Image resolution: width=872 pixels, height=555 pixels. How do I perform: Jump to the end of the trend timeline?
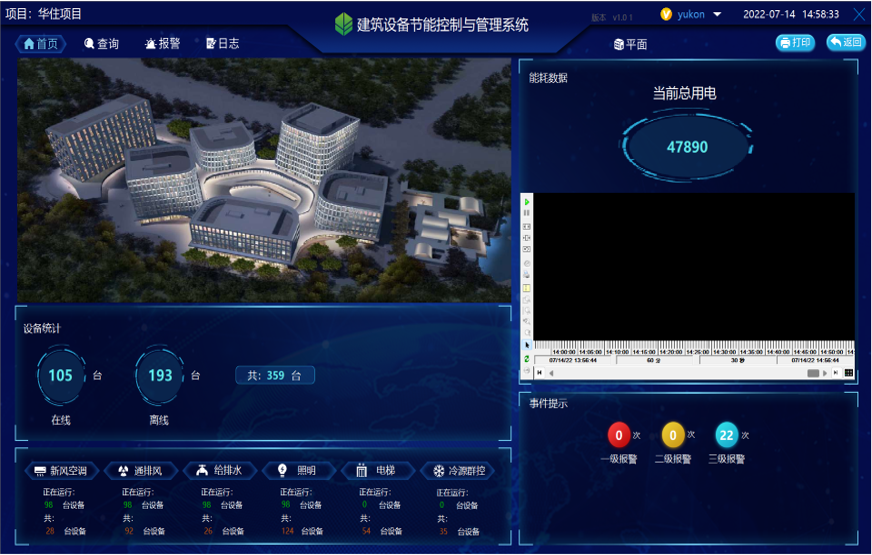[836, 373]
